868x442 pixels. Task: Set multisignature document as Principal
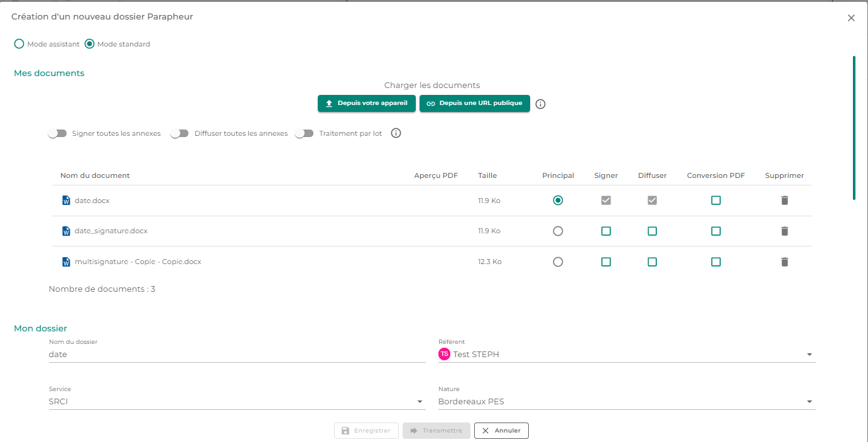558,262
